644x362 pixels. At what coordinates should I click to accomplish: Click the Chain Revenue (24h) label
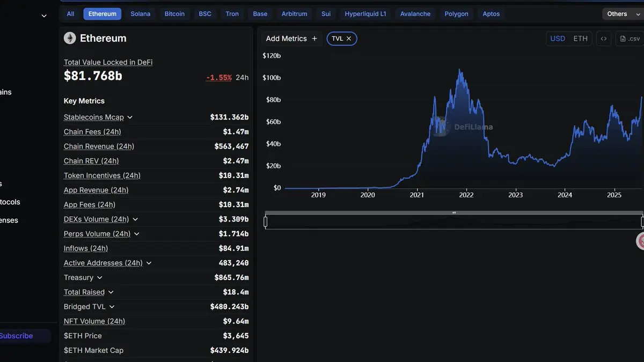click(x=99, y=146)
